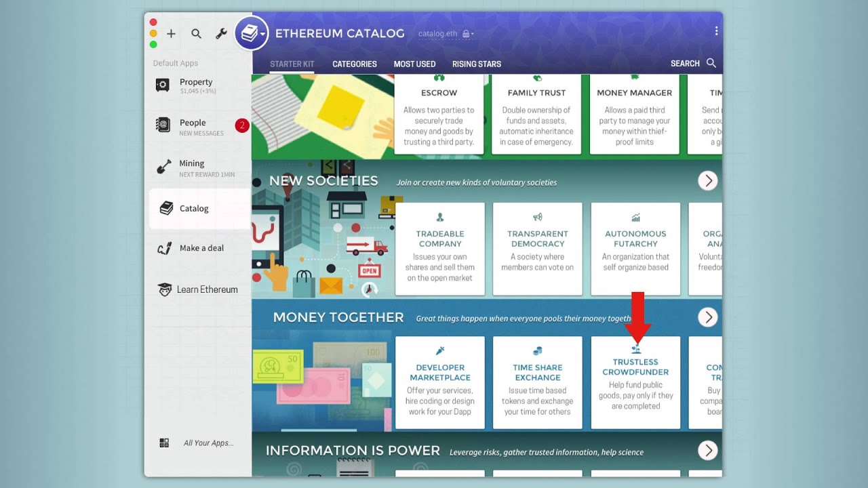Viewport: 868px width, 488px height.
Task: Open People with new messages
Action: click(x=192, y=126)
